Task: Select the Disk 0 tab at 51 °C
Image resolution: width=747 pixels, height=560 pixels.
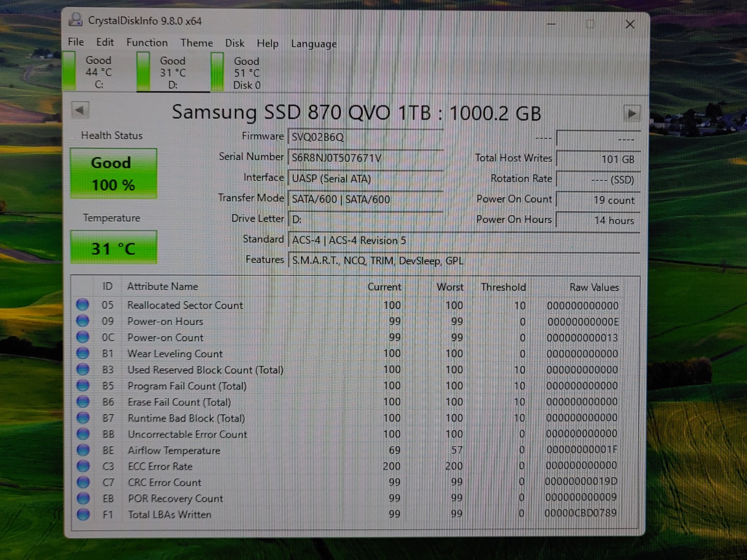Action: (247, 74)
